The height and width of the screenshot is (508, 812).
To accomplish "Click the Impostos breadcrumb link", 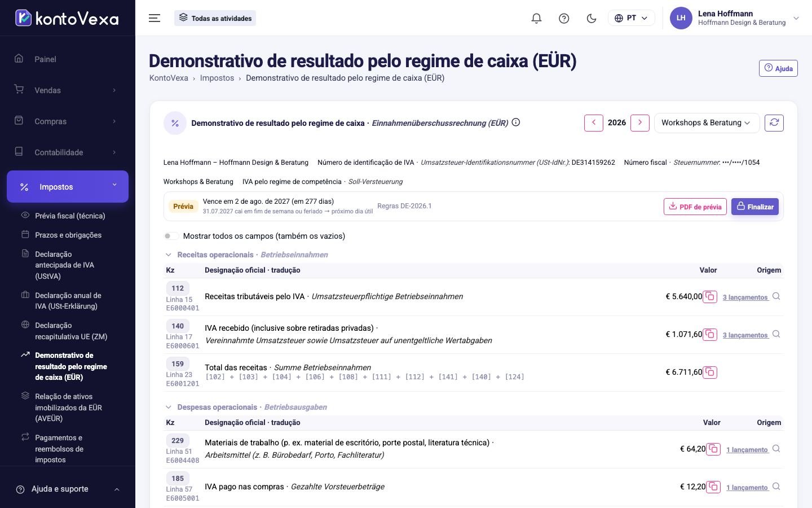I will point(217,78).
